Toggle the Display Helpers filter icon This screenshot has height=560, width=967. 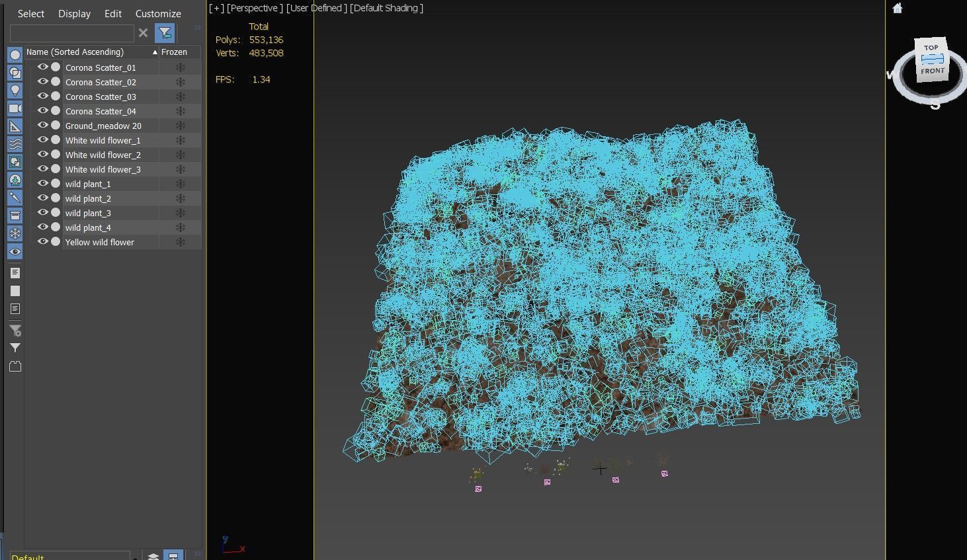coord(15,126)
